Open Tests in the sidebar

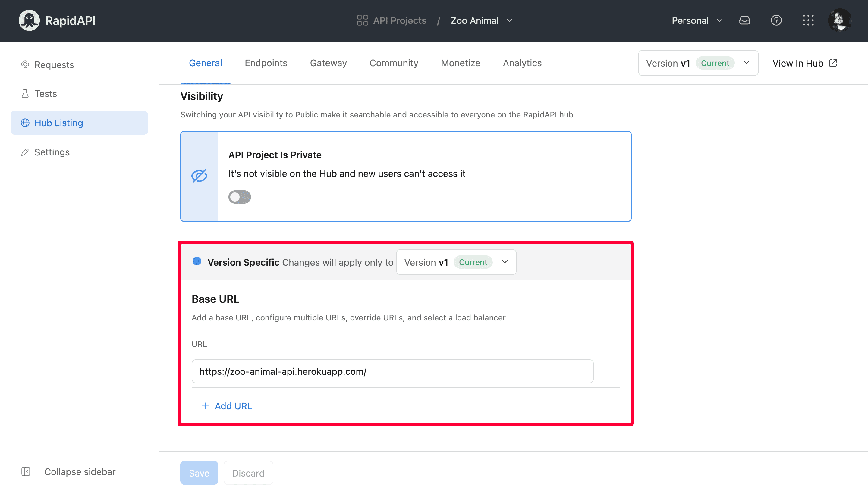point(79,94)
